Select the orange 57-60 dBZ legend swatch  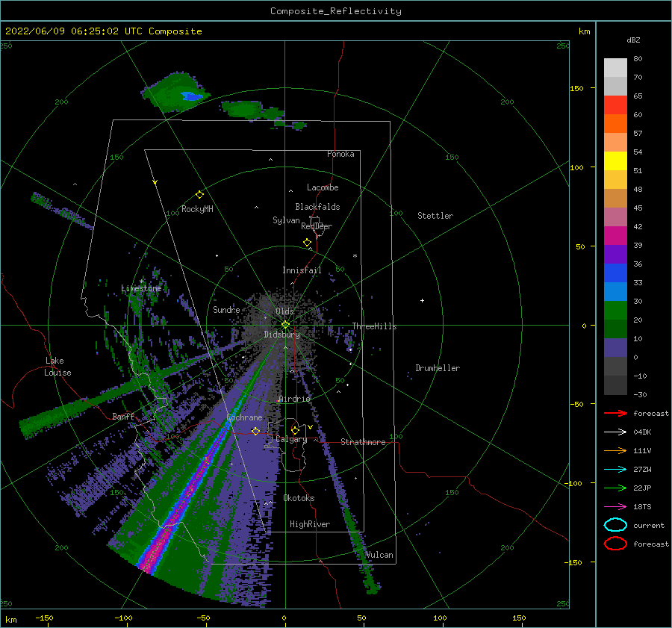point(615,124)
